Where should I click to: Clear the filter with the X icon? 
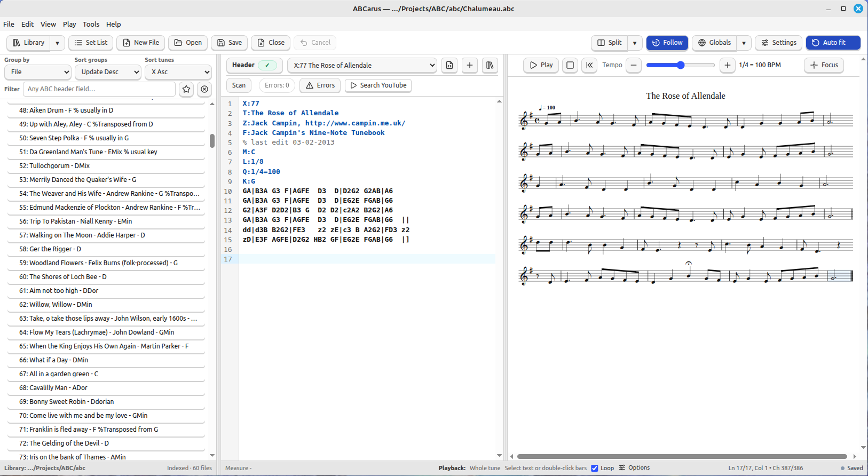click(x=204, y=89)
